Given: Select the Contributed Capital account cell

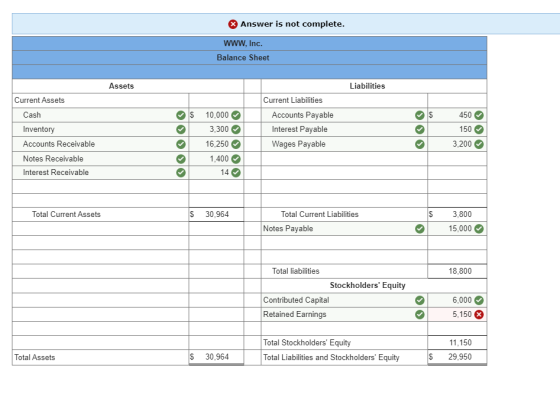Looking at the screenshot, I should pos(344,300).
